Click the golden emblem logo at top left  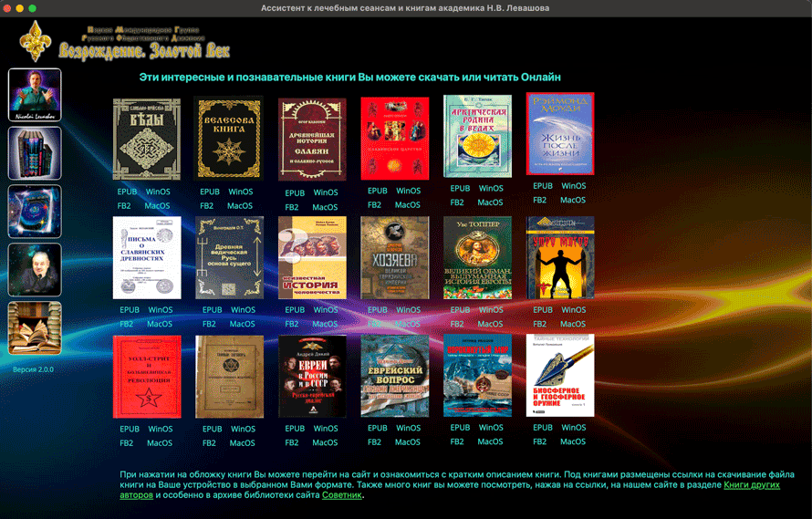tap(36, 40)
